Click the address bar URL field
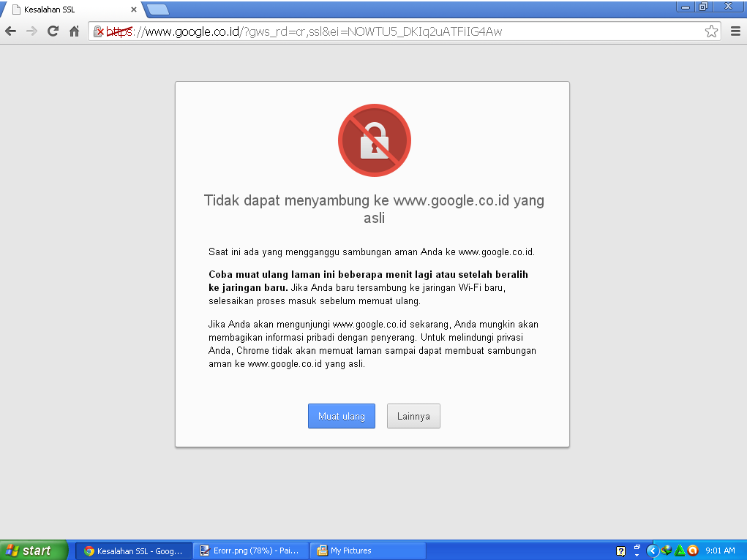The width and height of the screenshot is (747, 560). (x=404, y=31)
